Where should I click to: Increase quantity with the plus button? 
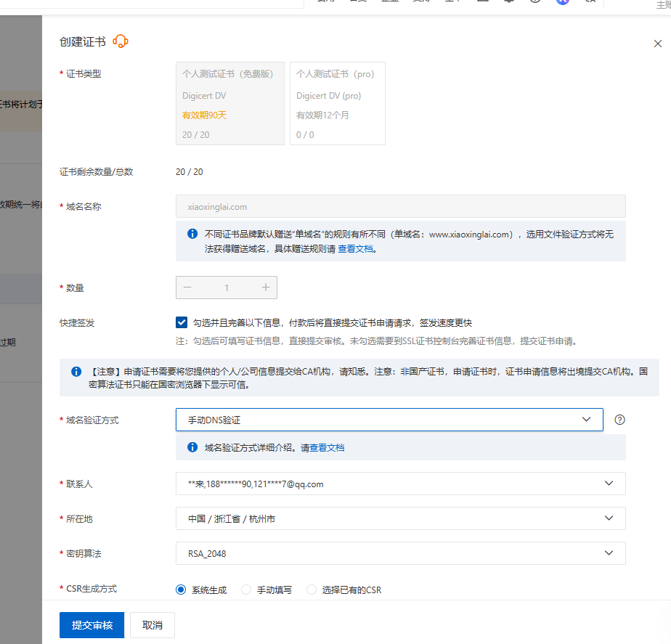click(x=266, y=288)
